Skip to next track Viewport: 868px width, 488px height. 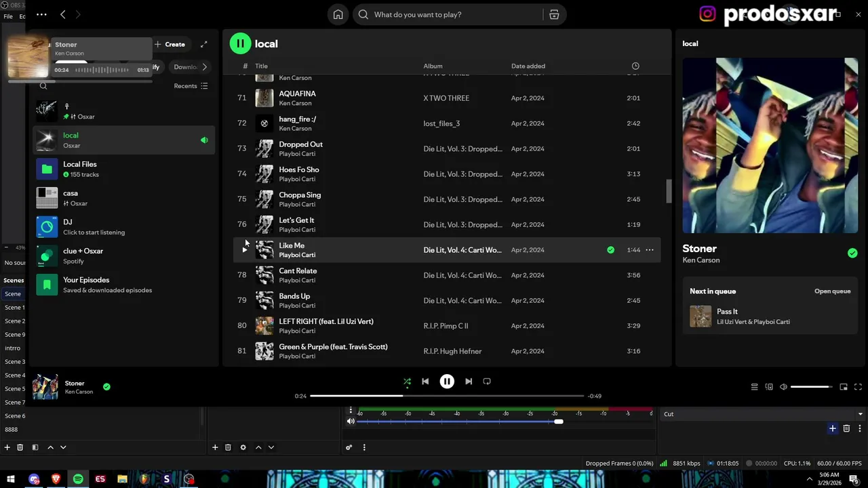[x=469, y=382]
